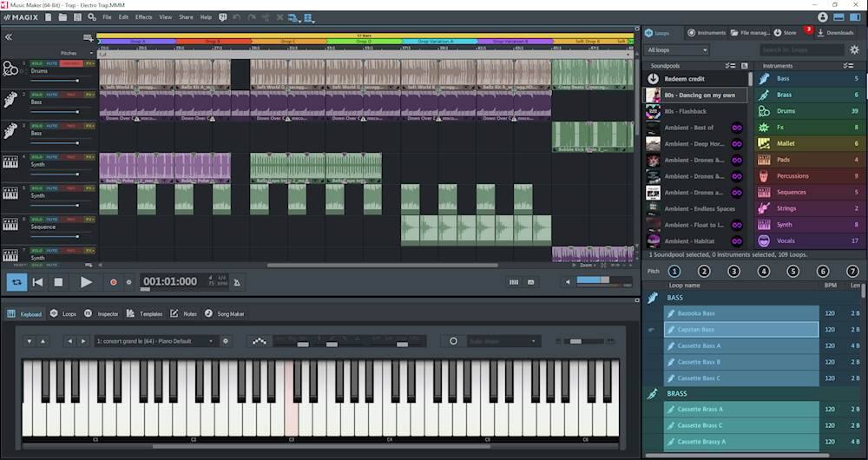Click the add track icon
This screenshot has width=868, height=460.
tap(88, 37)
